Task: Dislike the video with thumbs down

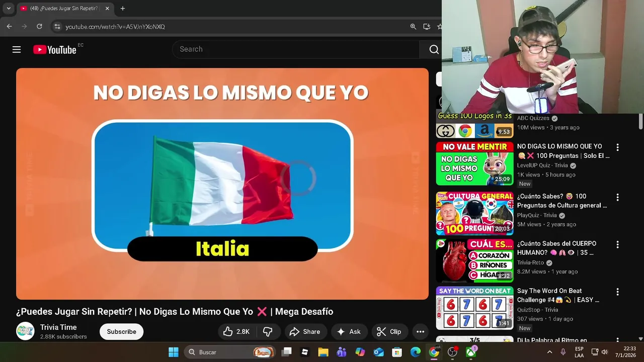Action: 268,332
